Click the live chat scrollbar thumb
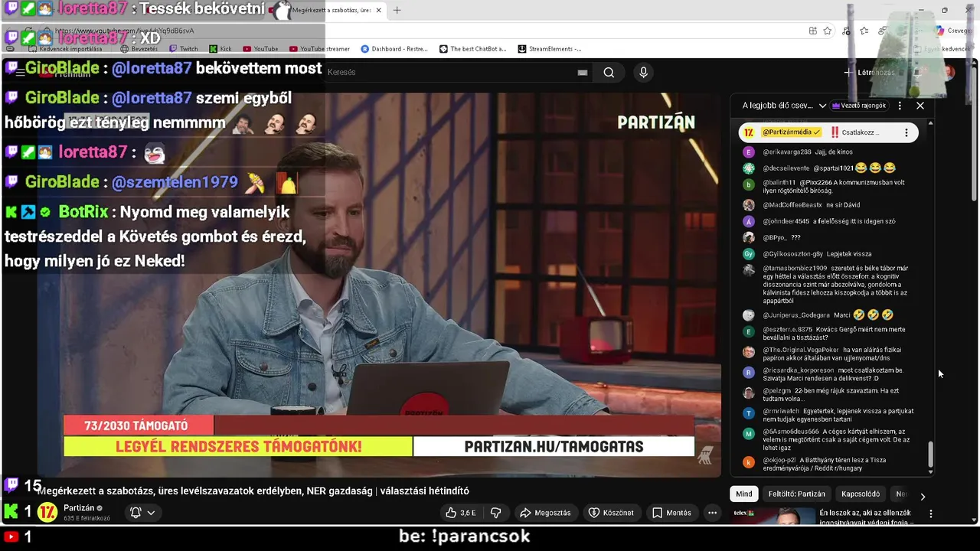The image size is (980, 551). click(931, 454)
